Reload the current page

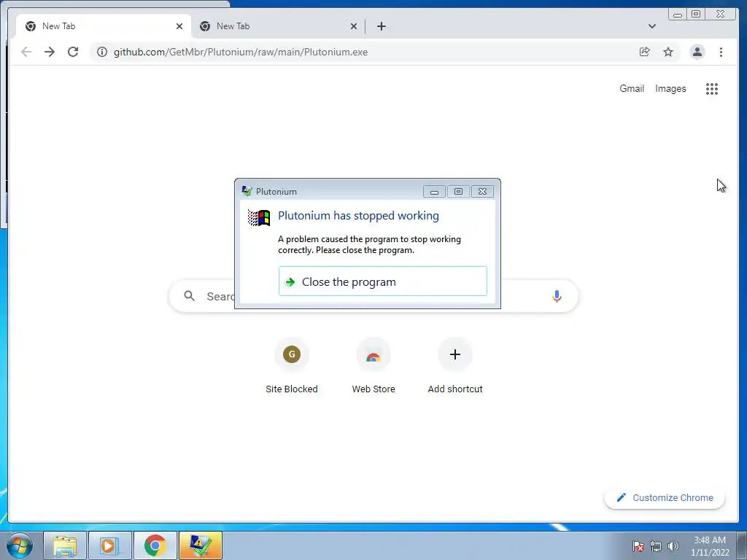coord(73,52)
